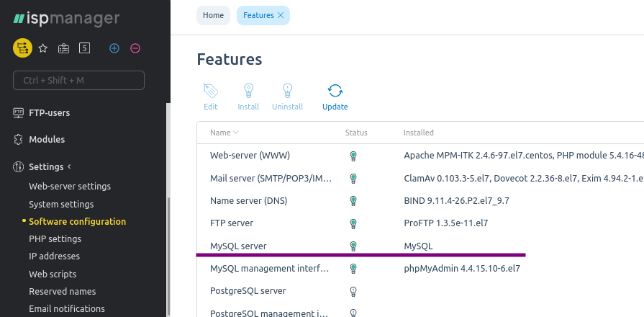
Task: Click Name server (DNS) status bulb
Action: [353, 201]
